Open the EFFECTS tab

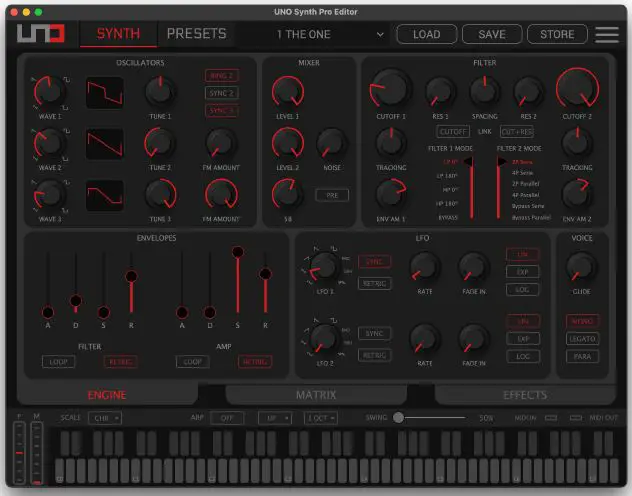[x=525, y=394]
